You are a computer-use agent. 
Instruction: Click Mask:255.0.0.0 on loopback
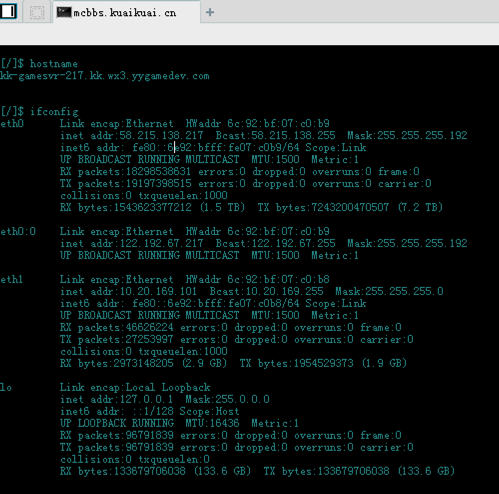(227, 399)
